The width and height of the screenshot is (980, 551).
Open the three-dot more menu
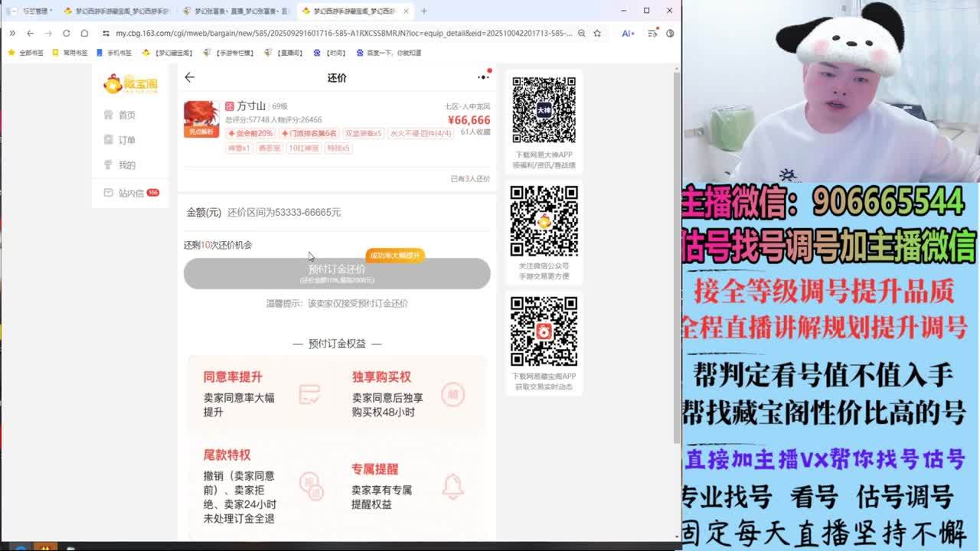pos(483,77)
